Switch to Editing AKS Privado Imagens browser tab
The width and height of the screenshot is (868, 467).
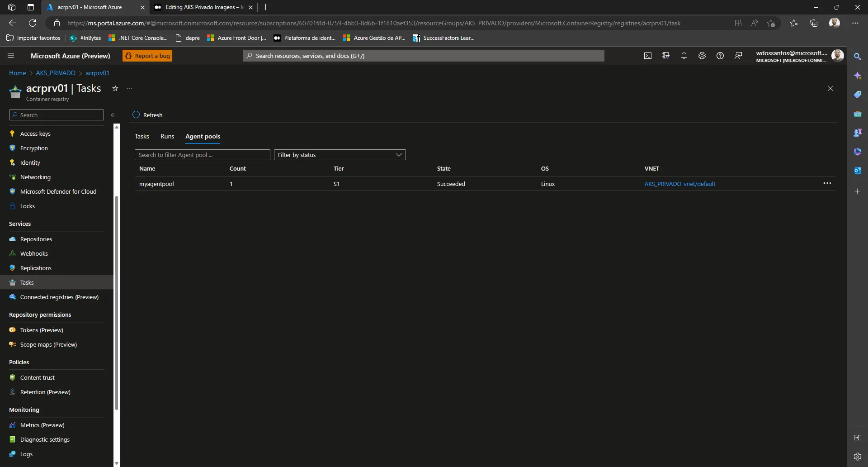[204, 7]
